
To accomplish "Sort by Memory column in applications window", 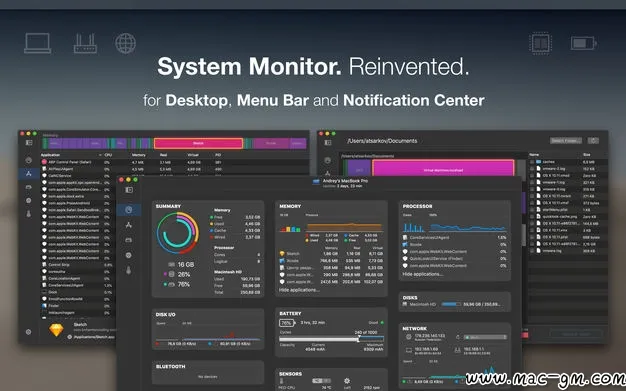I will tap(139, 155).
